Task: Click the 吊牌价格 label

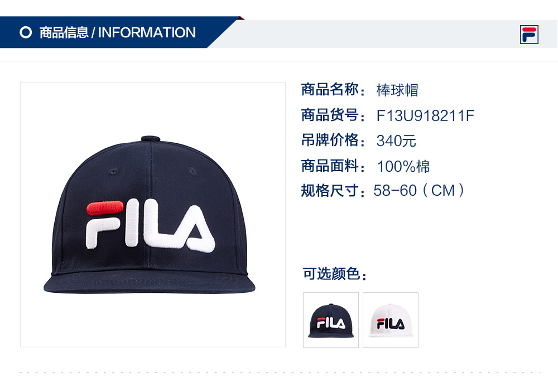Action: 333,141
